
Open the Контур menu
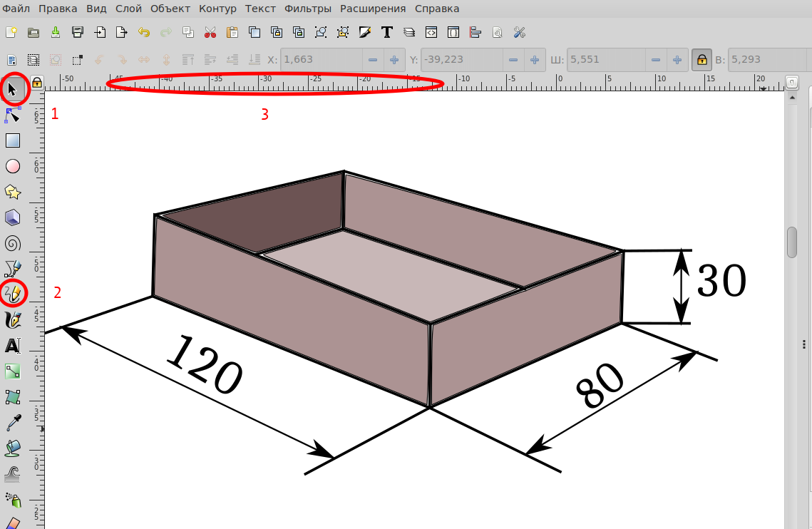click(218, 9)
